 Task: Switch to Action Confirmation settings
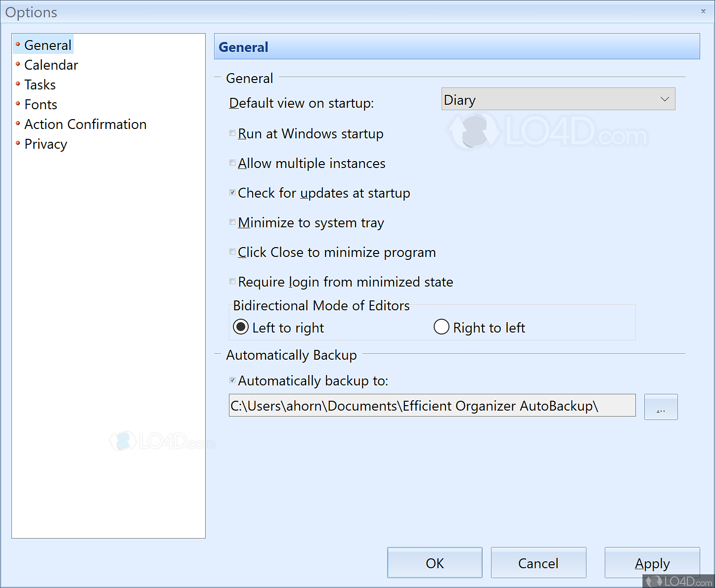85,124
